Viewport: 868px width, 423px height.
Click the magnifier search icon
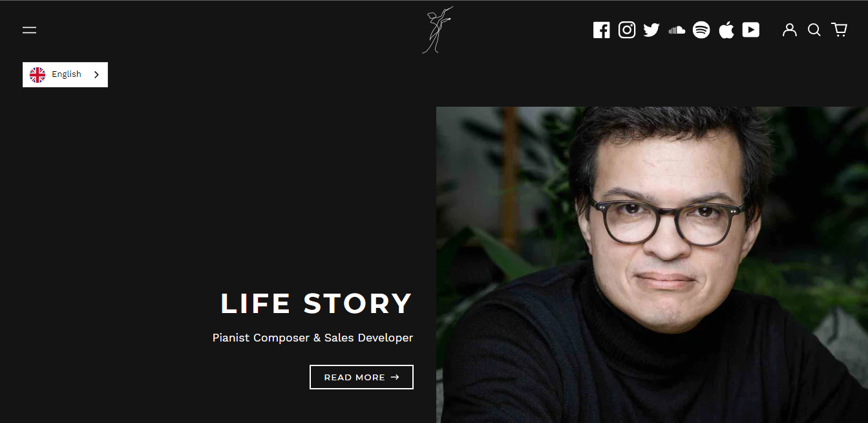click(814, 30)
